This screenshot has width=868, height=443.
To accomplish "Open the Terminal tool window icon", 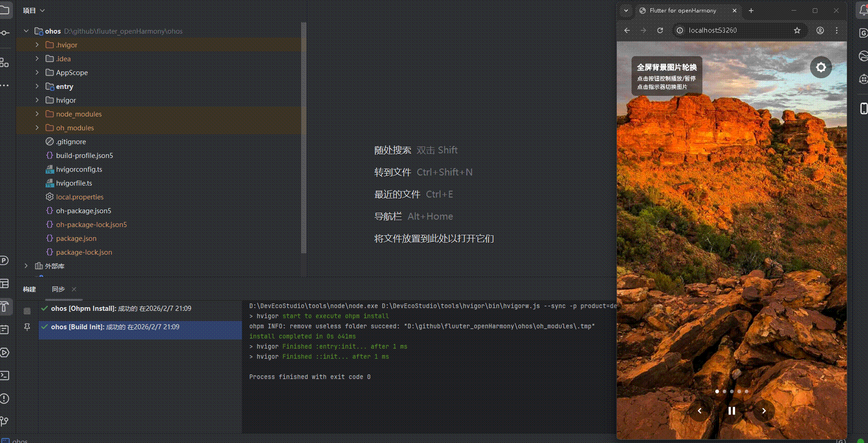I will (x=5, y=376).
